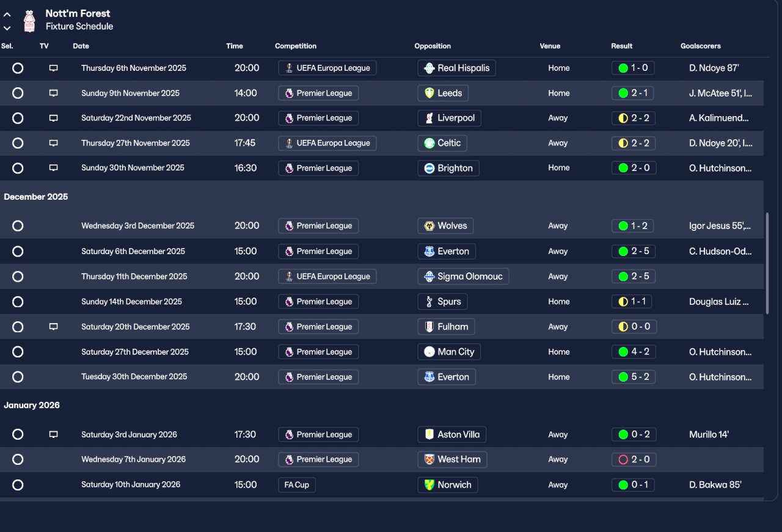Click the Premier League logo in the Leeds row
Screen dimensions: 782x532
pyautogui.click(x=289, y=93)
